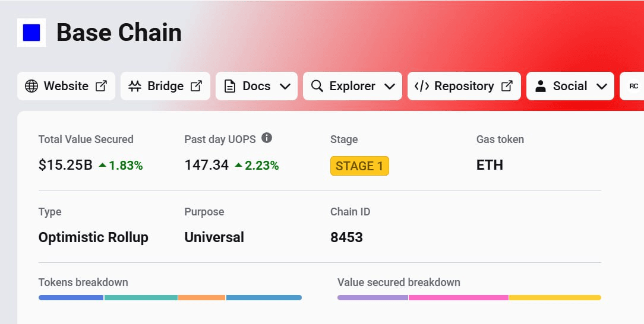The image size is (644, 324).
Task: Click the pink segment in Value secured breakdown
Action: [458, 297]
